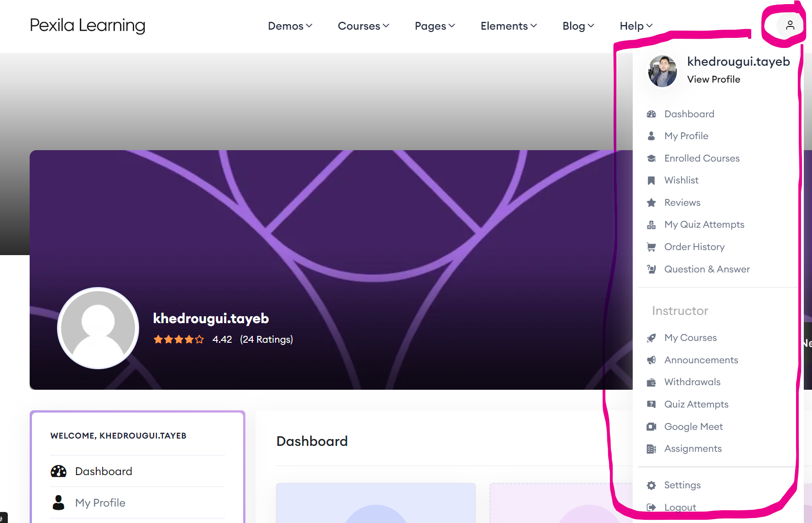Click the Quiz Attempts icon under Instructor
Screen dimensions: 812x523
pos(651,404)
